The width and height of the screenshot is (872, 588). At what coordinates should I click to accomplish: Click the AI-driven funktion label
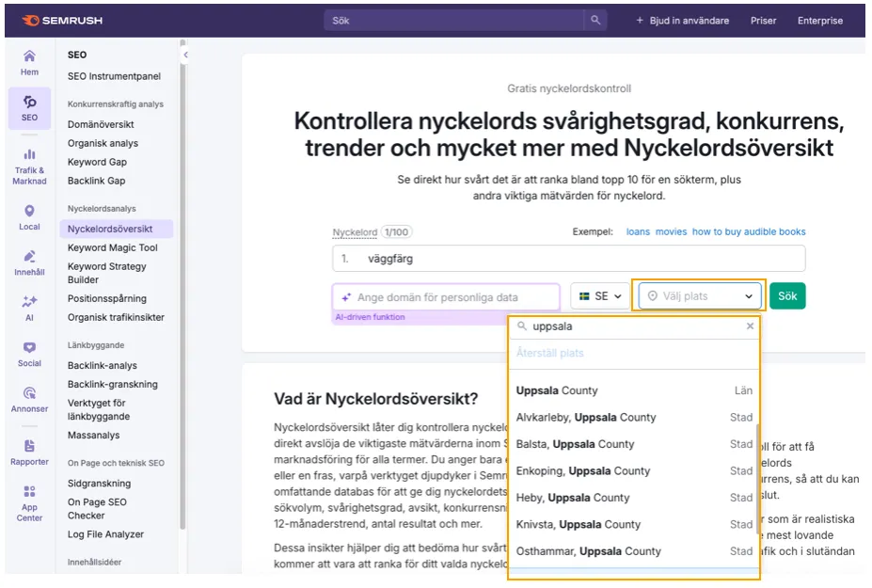[x=370, y=317]
